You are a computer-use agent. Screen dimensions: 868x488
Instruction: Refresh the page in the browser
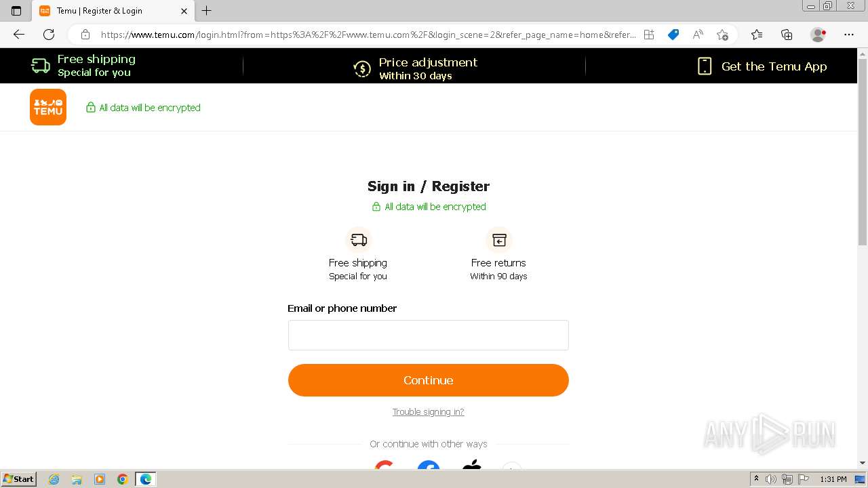coord(49,35)
